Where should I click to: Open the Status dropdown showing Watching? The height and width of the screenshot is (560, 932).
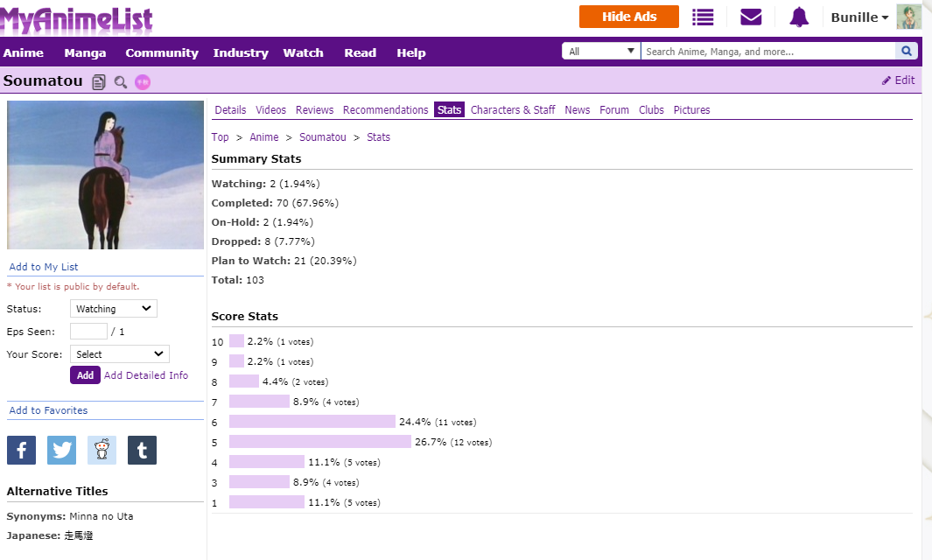[x=113, y=309]
